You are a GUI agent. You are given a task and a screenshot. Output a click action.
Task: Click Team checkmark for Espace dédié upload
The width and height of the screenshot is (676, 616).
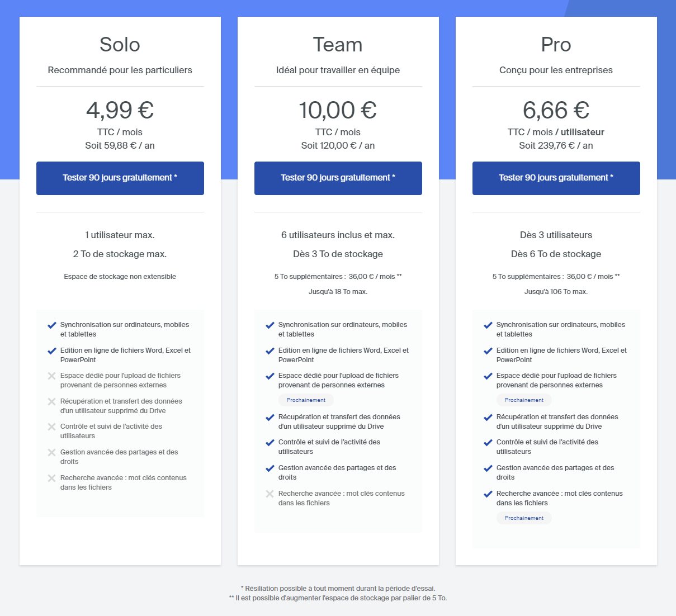[270, 376]
